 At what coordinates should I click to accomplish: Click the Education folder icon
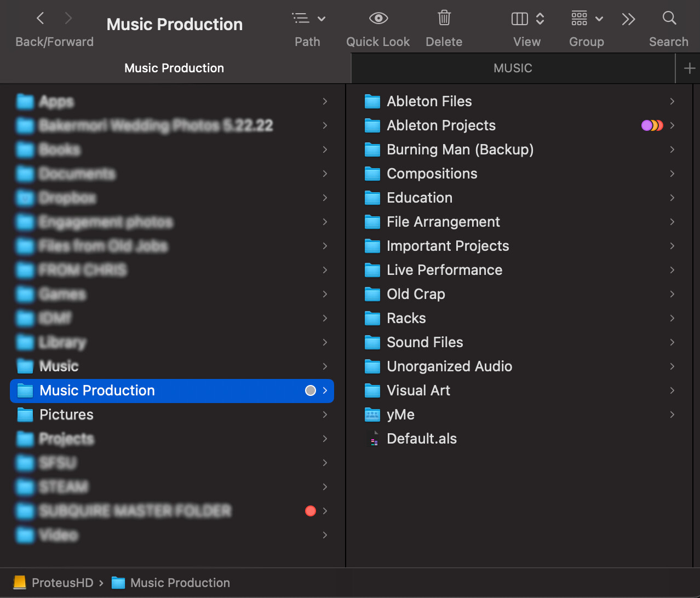click(372, 198)
